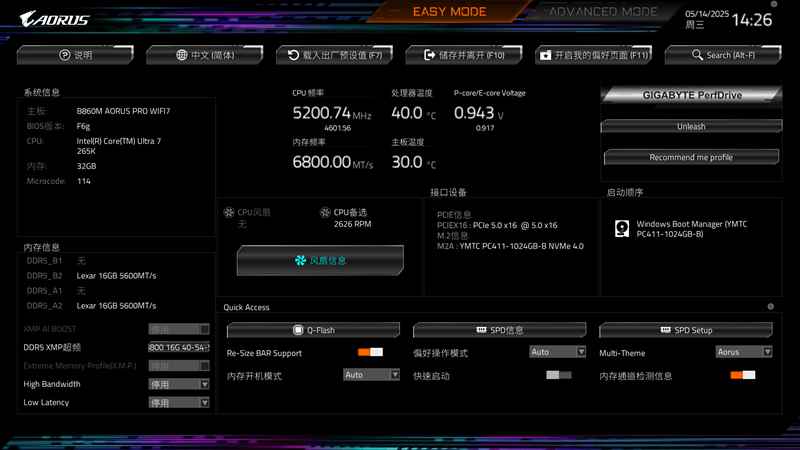800x450 pixels.
Task: Open my favorites page (F11)
Action: point(593,55)
